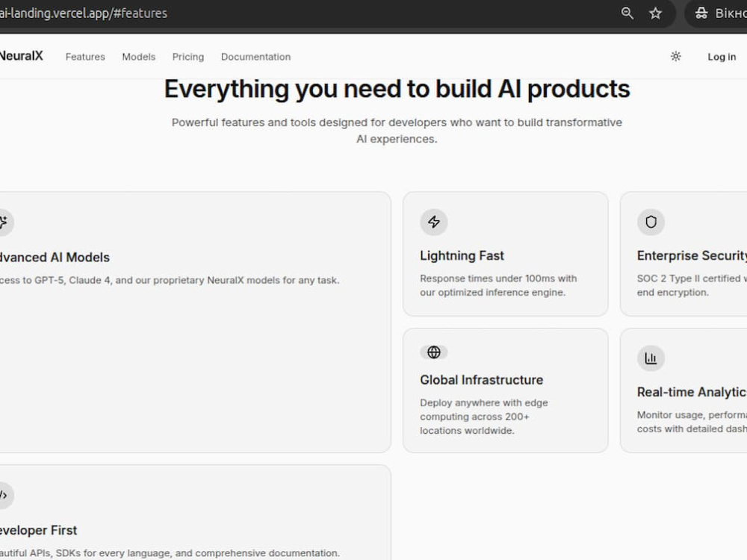
Task: Click the bar chart analytics icon
Action: pyautogui.click(x=651, y=358)
